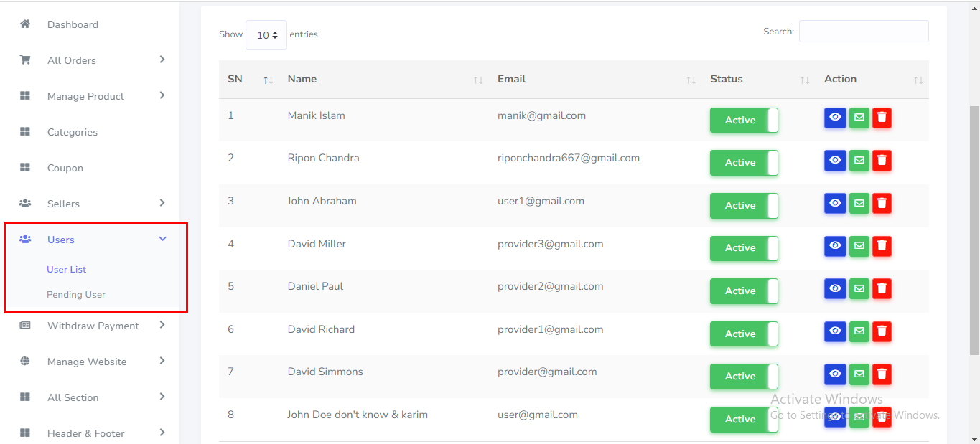Send email to Ripon Chandra
The image size is (980, 444).
click(x=859, y=161)
